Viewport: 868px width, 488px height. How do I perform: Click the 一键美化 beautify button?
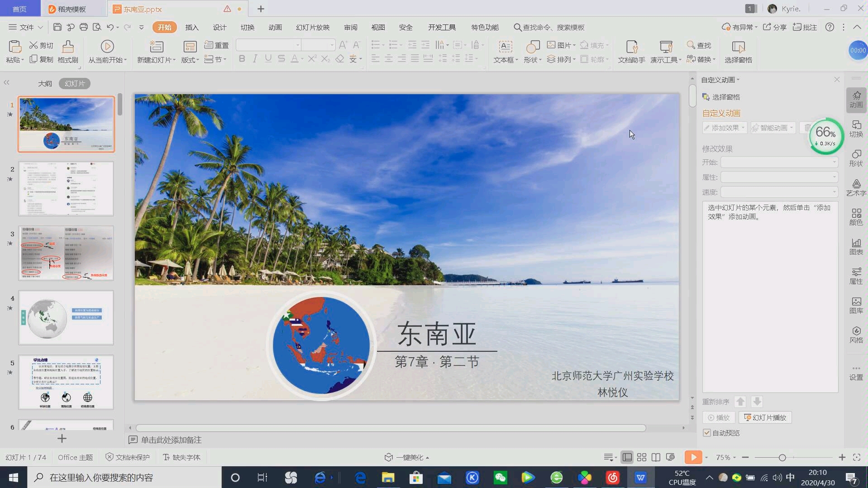[x=406, y=457]
